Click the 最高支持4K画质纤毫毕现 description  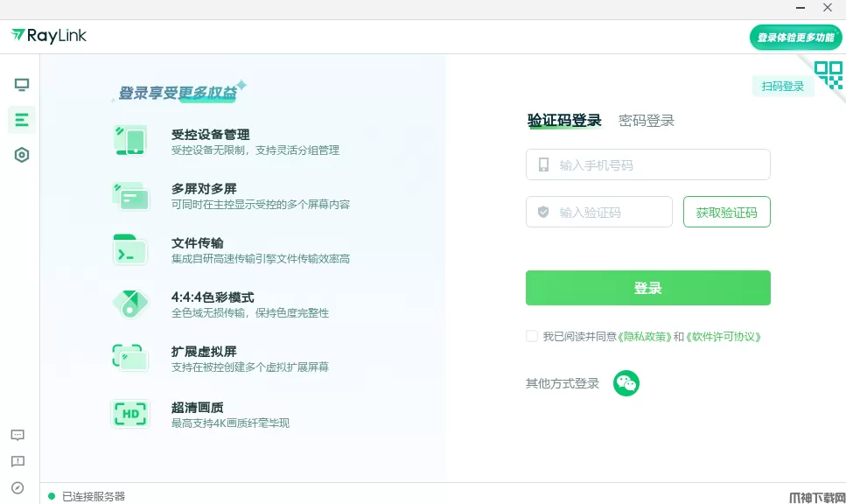pos(230,423)
